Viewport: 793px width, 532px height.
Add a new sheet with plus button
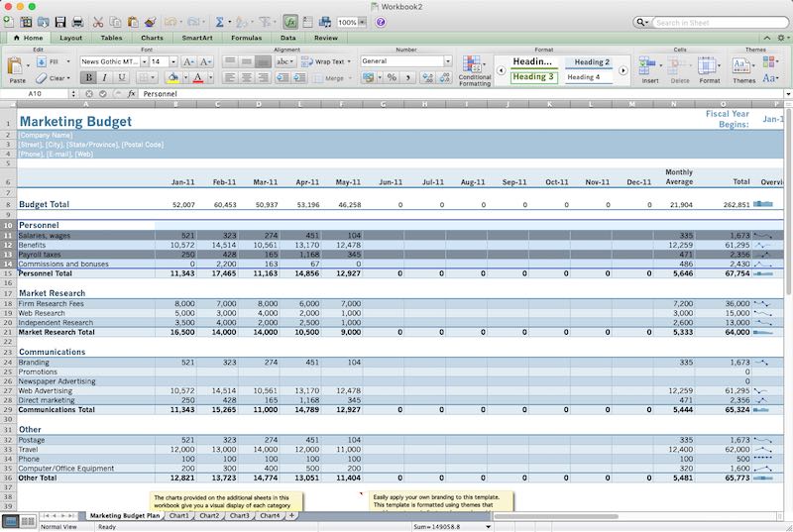[291, 516]
